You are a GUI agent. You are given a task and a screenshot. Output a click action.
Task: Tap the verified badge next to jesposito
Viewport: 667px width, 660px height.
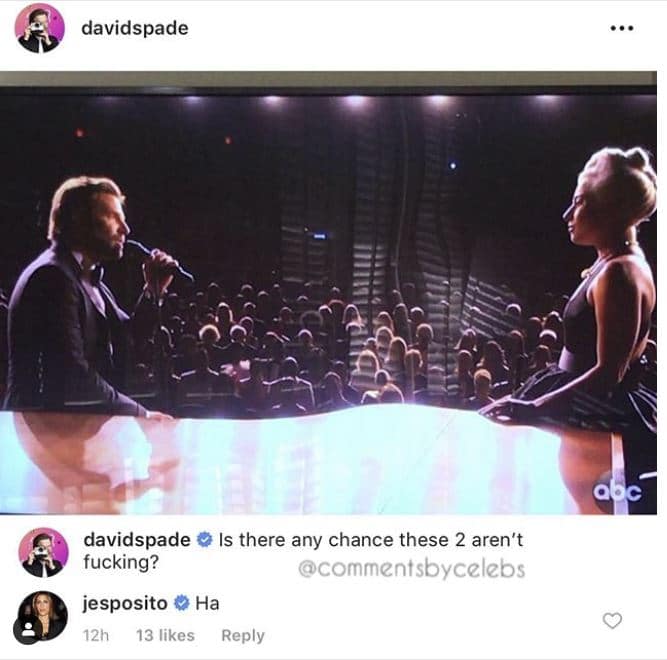[182, 603]
